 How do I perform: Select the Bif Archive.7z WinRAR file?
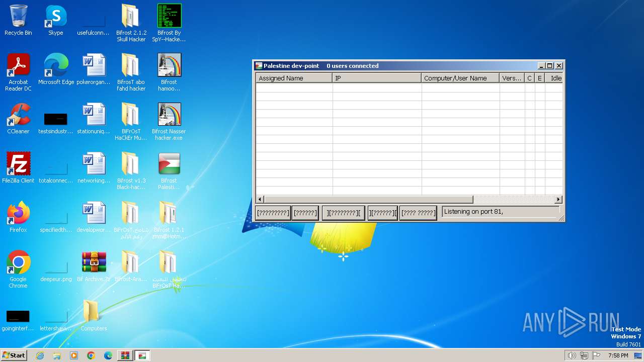94,266
